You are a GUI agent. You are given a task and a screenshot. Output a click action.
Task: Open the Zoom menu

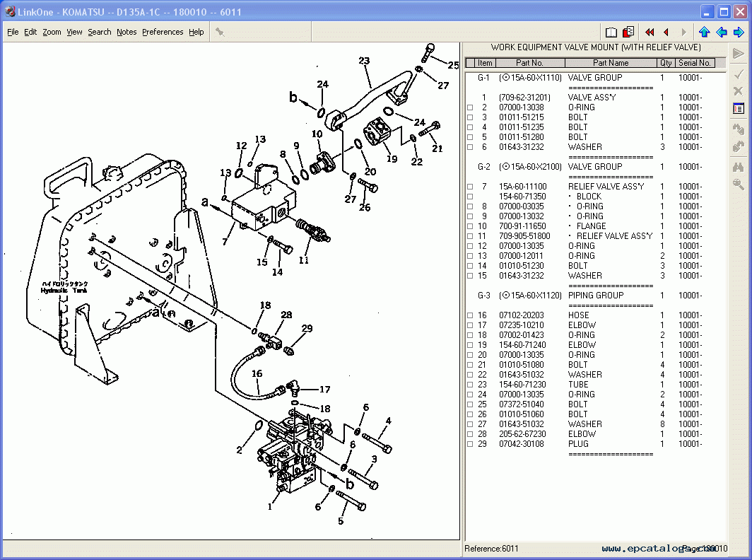(52, 32)
